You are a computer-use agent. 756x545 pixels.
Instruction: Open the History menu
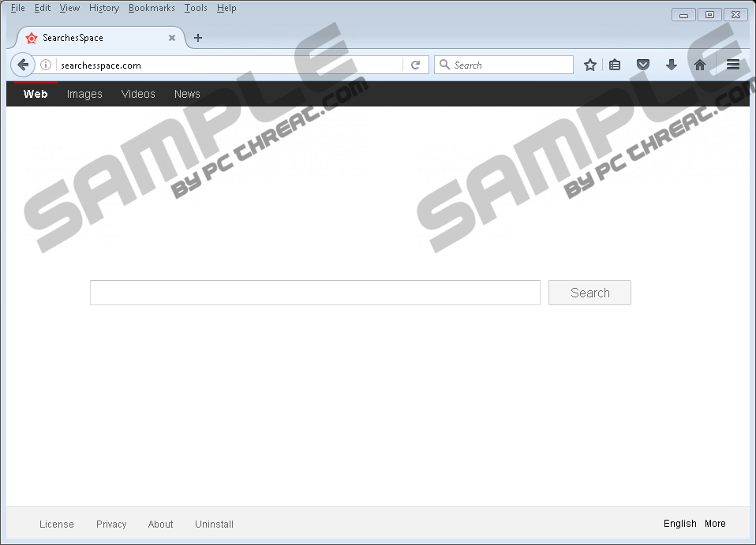coord(103,8)
